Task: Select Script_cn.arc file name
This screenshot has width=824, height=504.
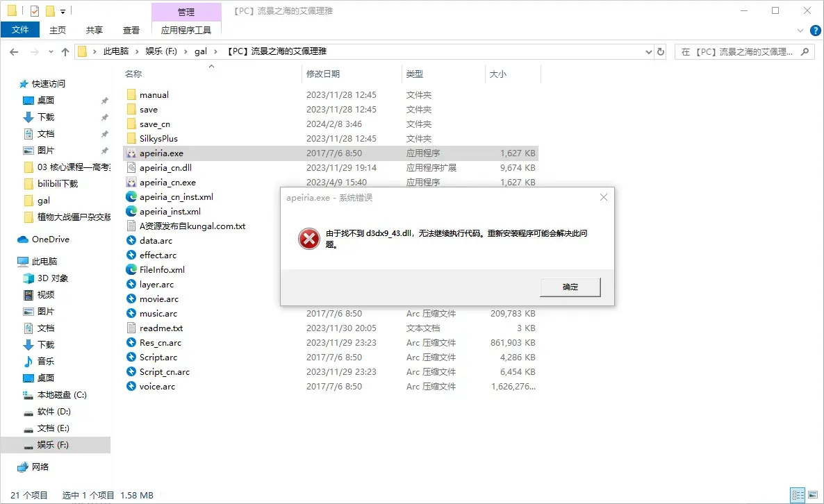Action: (x=165, y=371)
